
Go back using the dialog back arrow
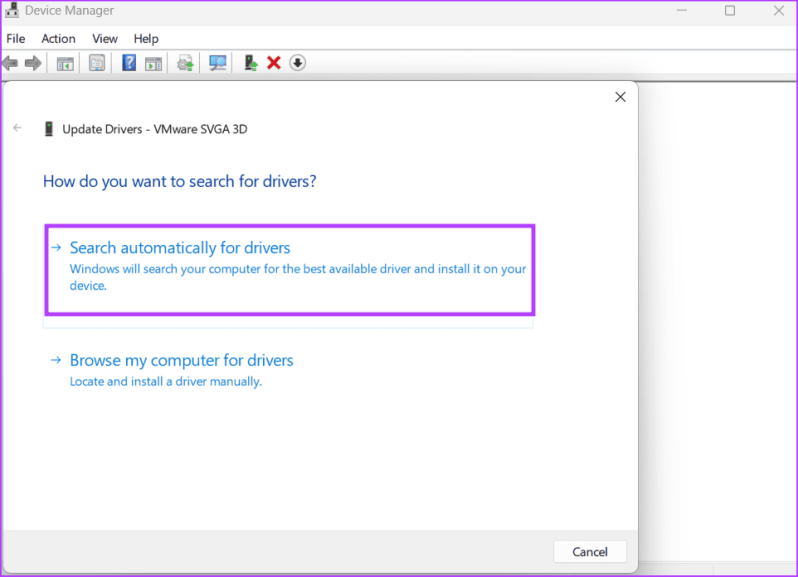17,128
